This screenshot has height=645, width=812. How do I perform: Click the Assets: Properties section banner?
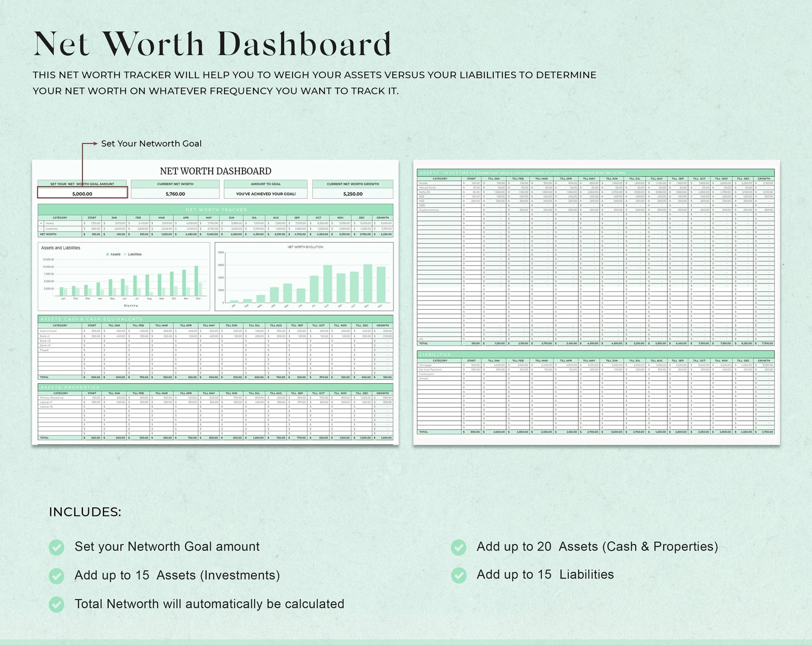tap(215, 387)
